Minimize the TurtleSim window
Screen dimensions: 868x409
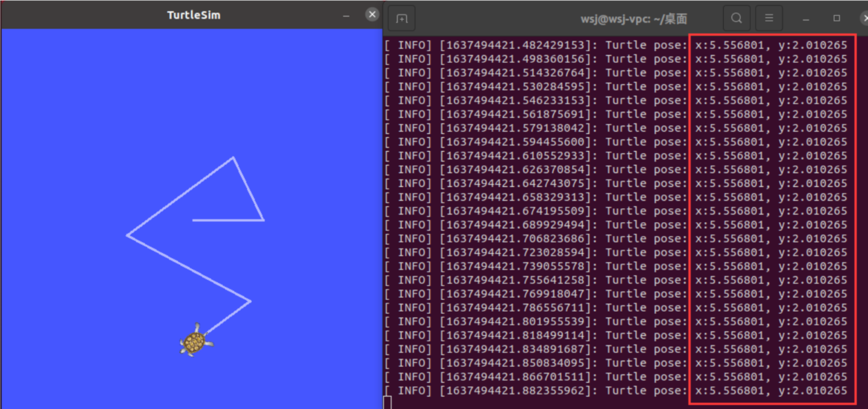[346, 14]
